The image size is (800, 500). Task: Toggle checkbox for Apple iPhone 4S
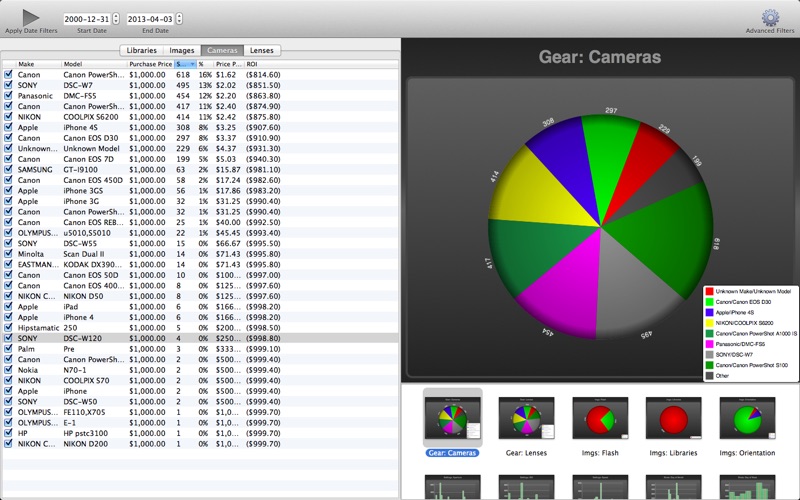8,127
